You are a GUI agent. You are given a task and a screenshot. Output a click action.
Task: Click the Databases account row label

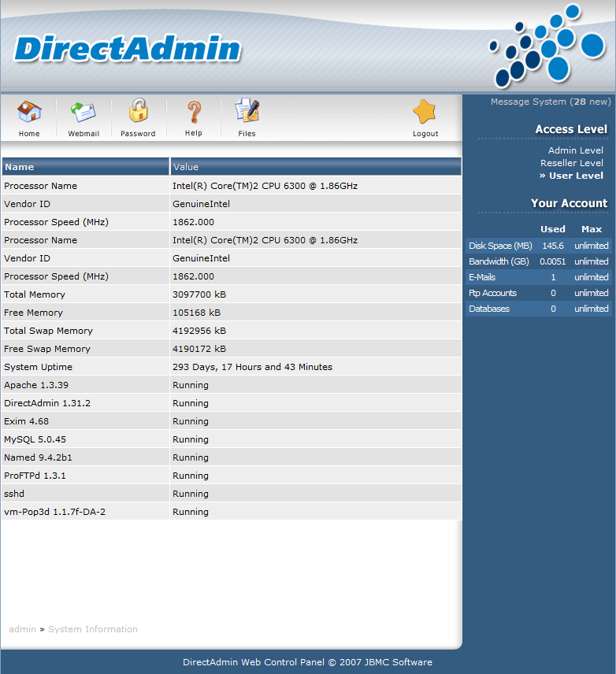489,309
